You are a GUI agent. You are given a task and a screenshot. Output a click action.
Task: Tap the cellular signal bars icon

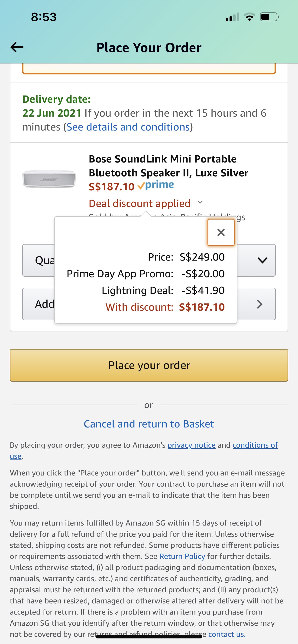(233, 17)
